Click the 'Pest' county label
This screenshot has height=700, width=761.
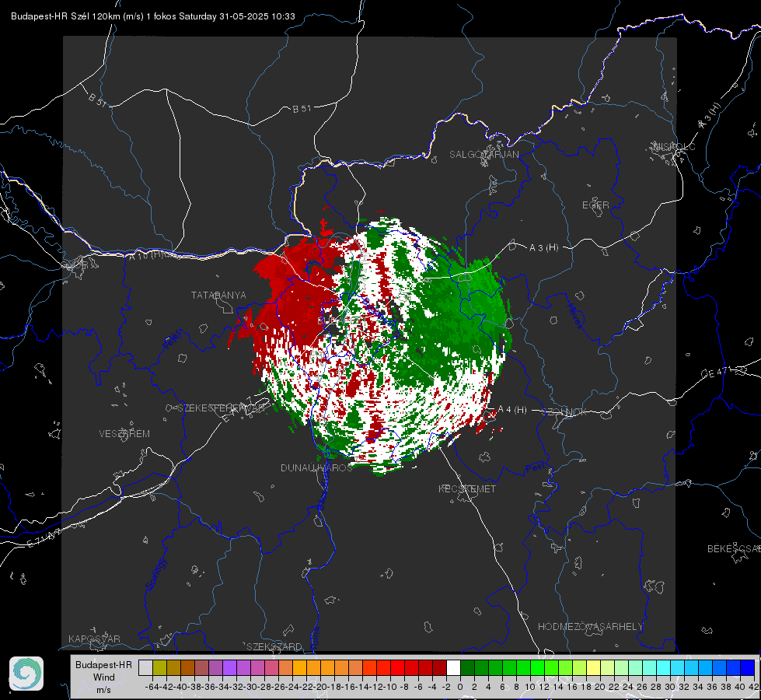(536, 467)
